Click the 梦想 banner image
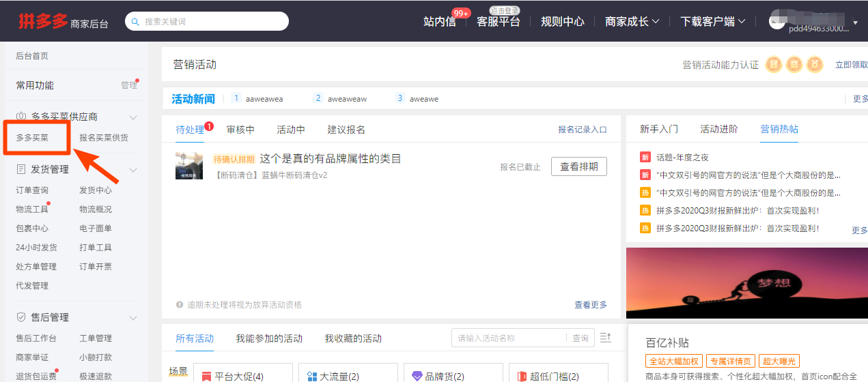 747,282
